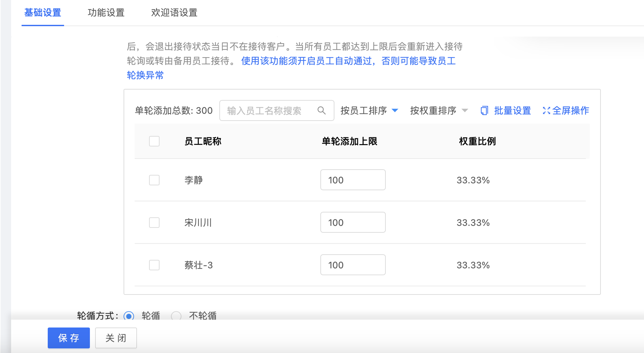Image resolution: width=644 pixels, height=353 pixels.
Task: Select the 轮循 radio option
Action: (x=129, y=316)
